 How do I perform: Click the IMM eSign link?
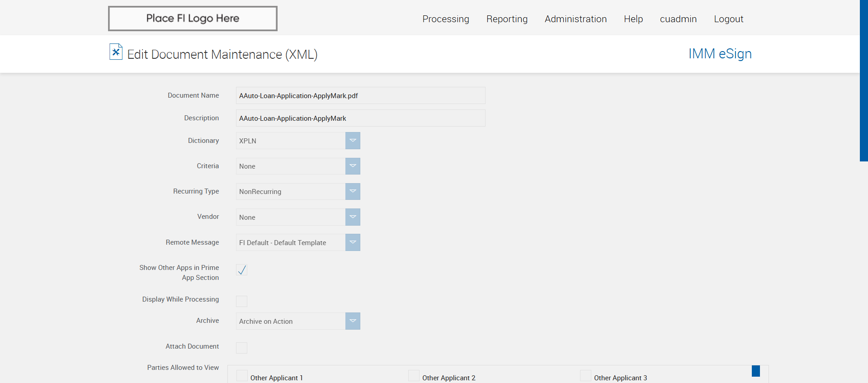pos(720,54)
